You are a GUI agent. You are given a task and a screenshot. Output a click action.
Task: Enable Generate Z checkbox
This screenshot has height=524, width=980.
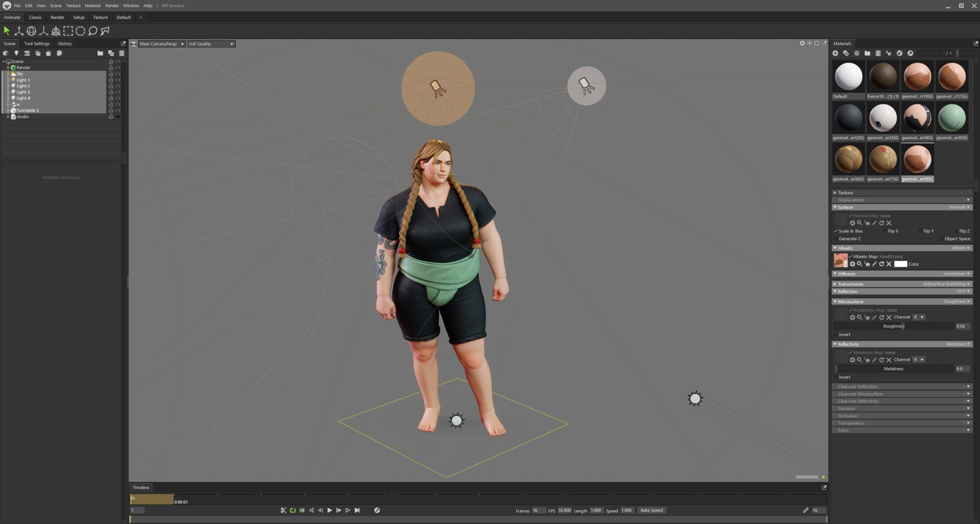pyautogui.click(x=836, y=239)
